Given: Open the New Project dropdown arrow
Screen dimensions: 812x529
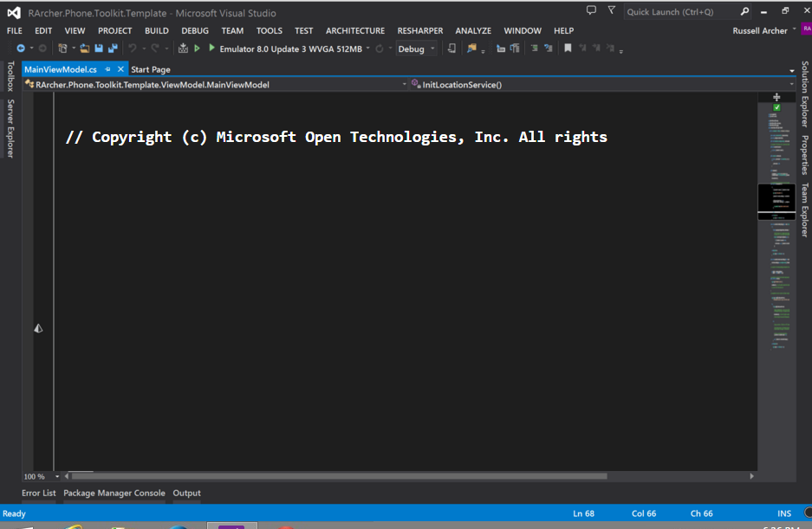Looking at the screenshot, I should (x=74, y=48).
